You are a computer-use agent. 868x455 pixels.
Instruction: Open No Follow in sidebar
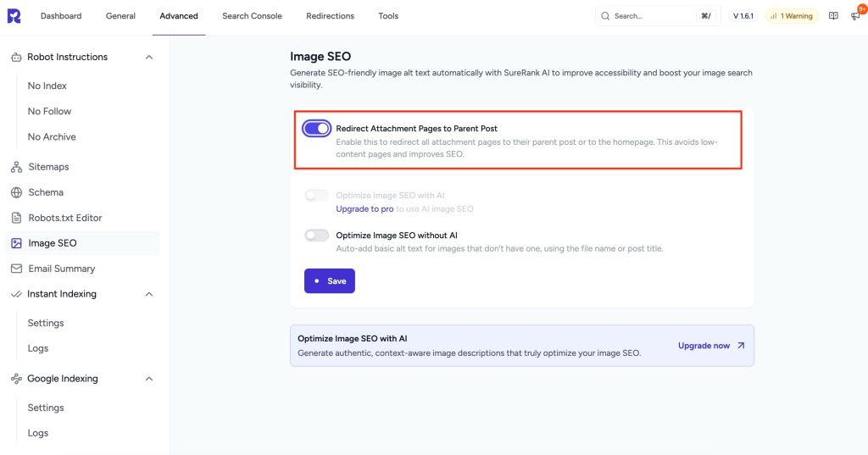pyautogui.click(x=49, y=111)
